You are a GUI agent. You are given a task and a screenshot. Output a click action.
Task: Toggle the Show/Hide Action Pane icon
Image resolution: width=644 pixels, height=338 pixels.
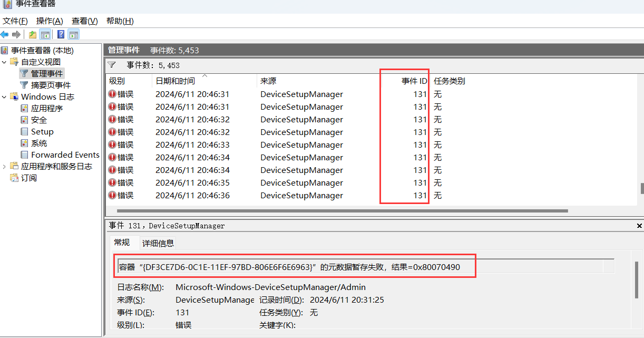tap(74, 35)
